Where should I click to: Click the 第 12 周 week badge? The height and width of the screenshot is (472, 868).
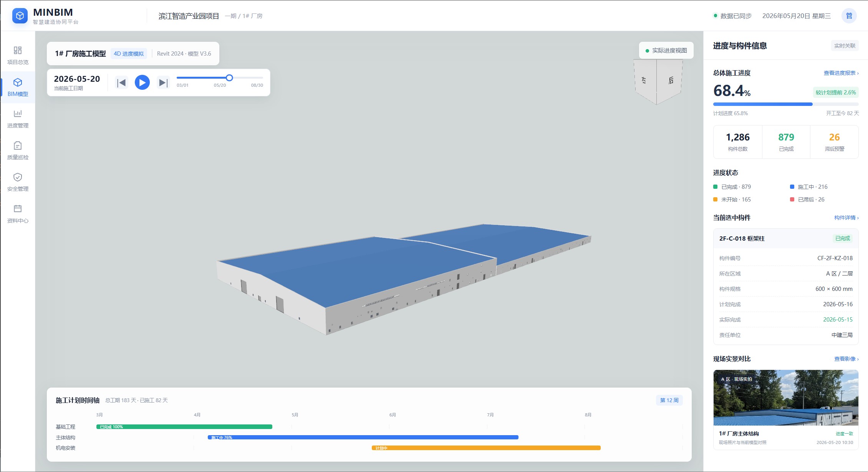coord(669,400)
